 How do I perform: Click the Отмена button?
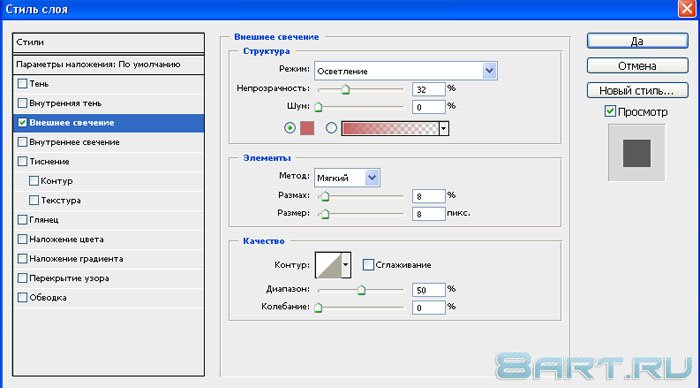(x=637, y=66)
